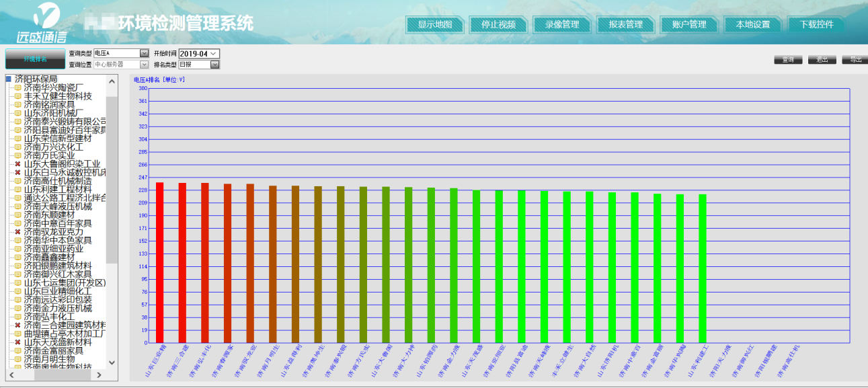
Task: Click red X icon beside 济南驭龙亚克力
Action: point(17,232)
